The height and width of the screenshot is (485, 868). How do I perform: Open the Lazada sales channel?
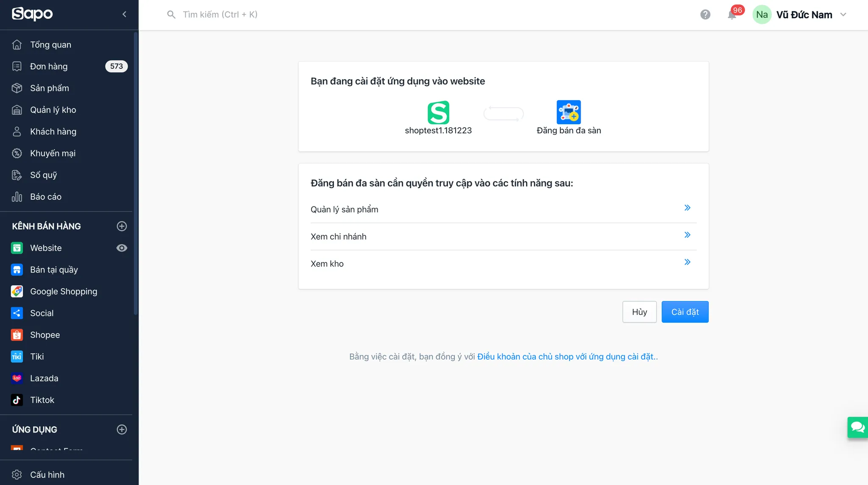pos(44,378)
